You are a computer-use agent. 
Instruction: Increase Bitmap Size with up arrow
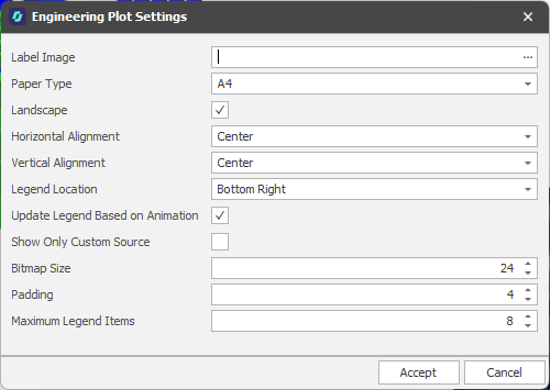coord(528,264)
